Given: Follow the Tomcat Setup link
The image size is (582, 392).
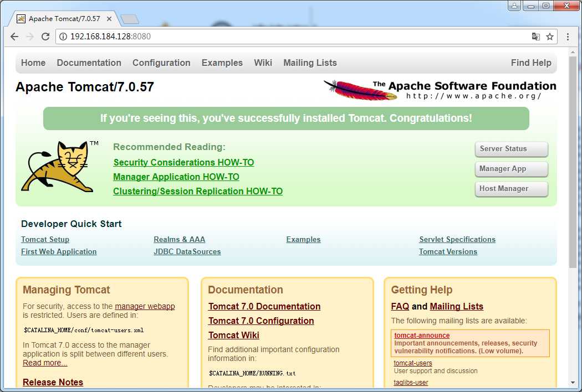Looking at the screenshot, I should pos(45,240).
